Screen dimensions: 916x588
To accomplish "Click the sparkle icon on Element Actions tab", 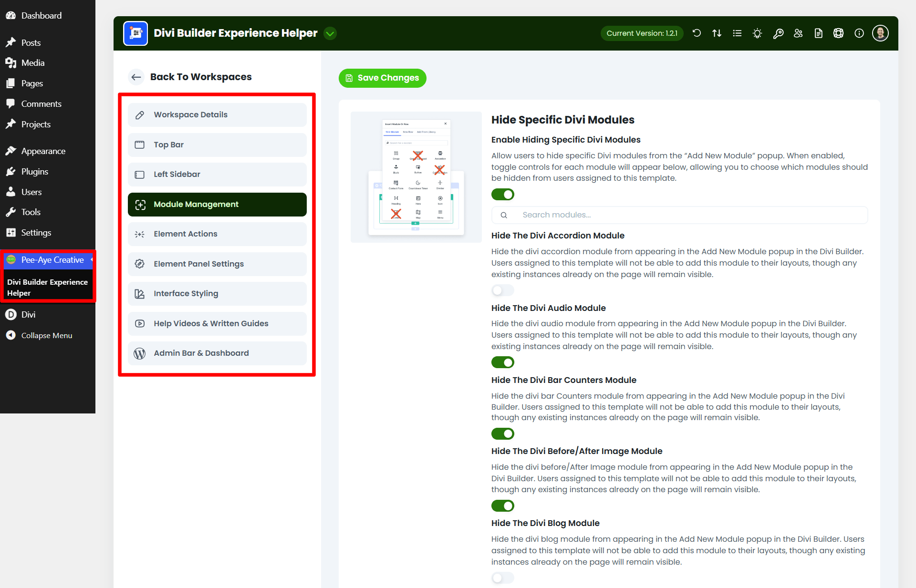I will (140, 234).
